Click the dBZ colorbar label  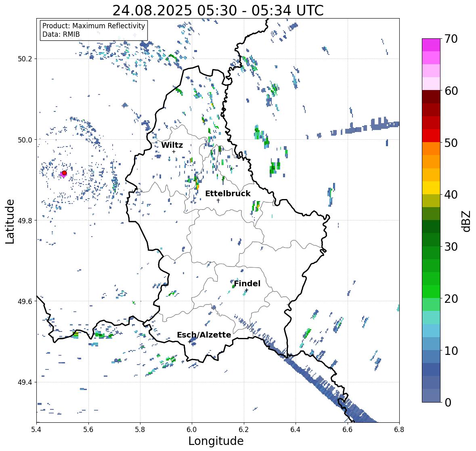tap(467, 221)
